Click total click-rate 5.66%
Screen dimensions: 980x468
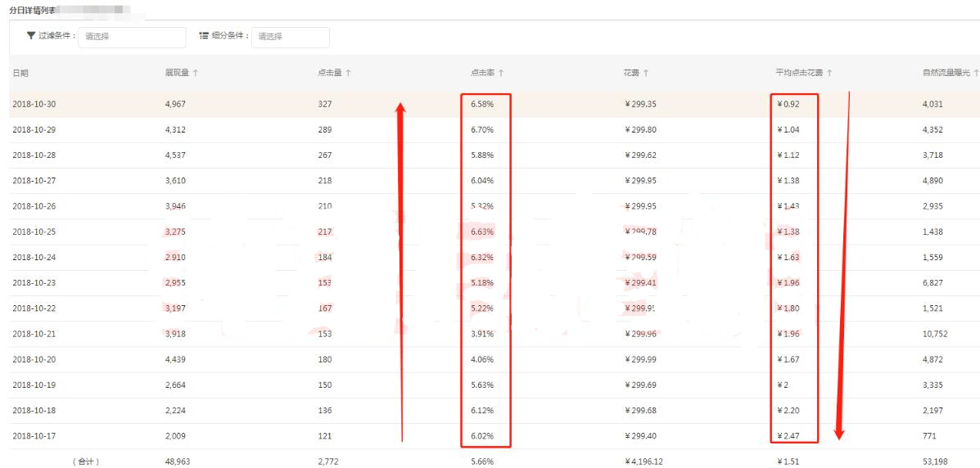tap(482, 461)
